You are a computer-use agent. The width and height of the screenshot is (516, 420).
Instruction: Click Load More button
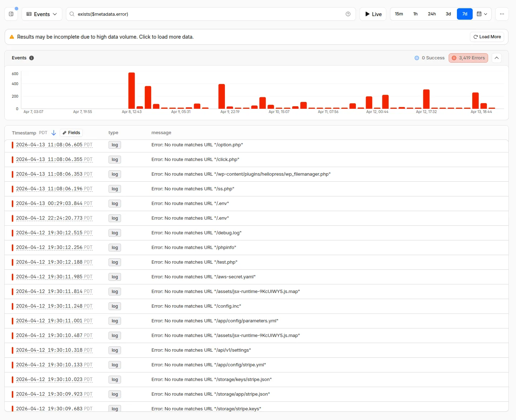pos(487,37)
